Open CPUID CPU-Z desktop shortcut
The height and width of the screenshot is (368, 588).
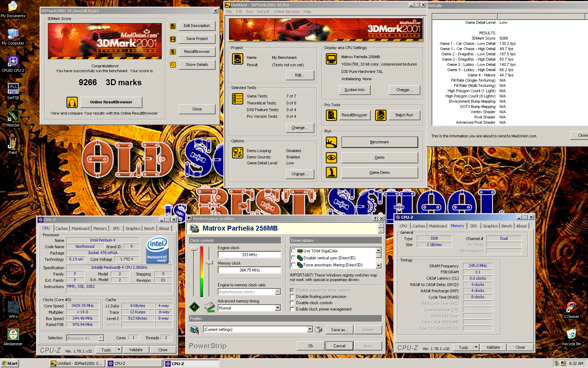[x=13, y=64]
